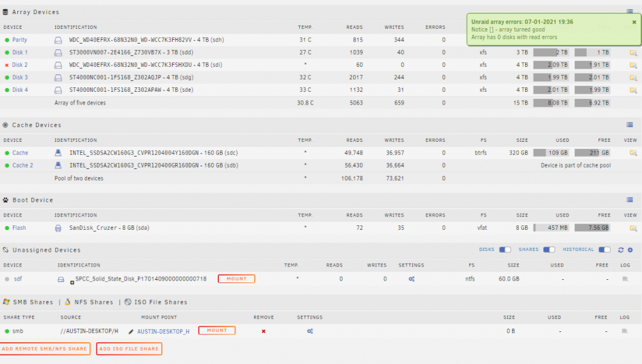
Task: Remove the AUSTIN-DESKTOP/H SMB share
Action: (x=264, y=331)
